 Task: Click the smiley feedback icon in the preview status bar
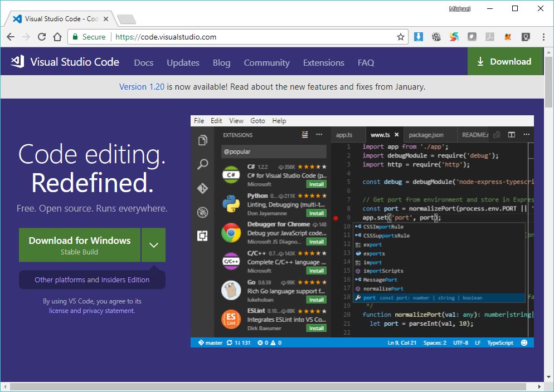pyautogui.click(x=524, y=342)
